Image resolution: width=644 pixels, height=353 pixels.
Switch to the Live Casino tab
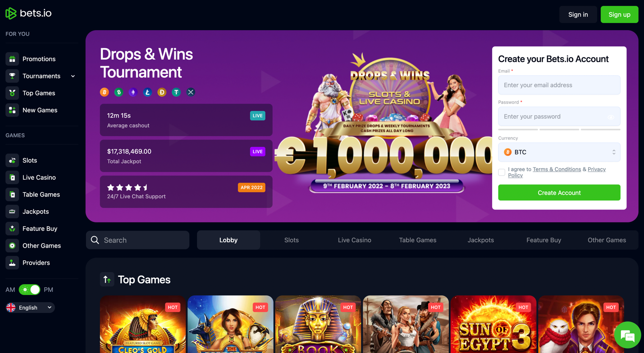pyautogui.click(x=355, y=240)
